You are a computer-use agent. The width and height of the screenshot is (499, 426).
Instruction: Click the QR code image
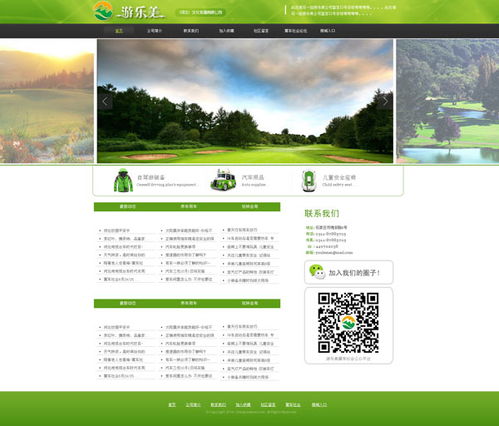point(348,323)
